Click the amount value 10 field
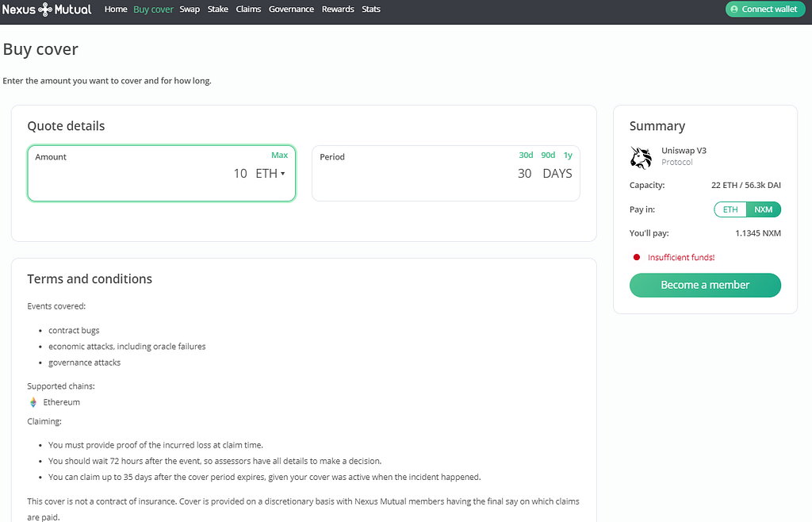Viewport: 812px width, 522px height. [x=239, y=174]
